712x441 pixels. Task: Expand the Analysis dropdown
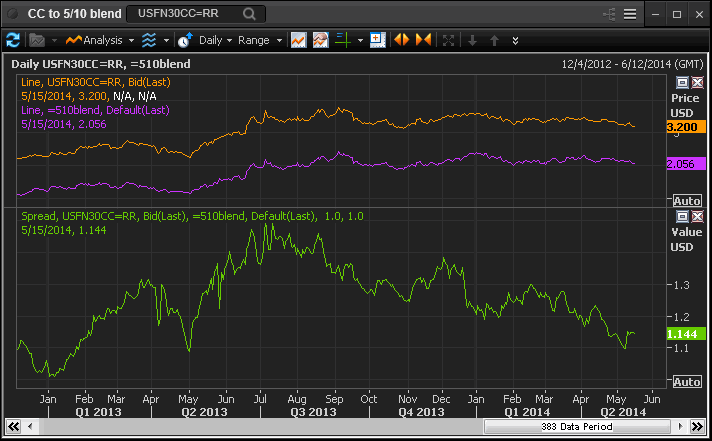click(x=95, y=40)
